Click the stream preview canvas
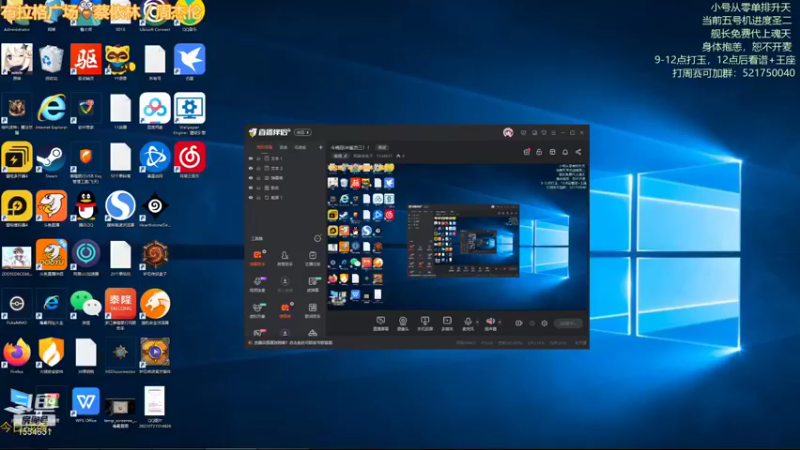Image resolution: width=800 pixels, height=450 pixels. coord(458,237)
